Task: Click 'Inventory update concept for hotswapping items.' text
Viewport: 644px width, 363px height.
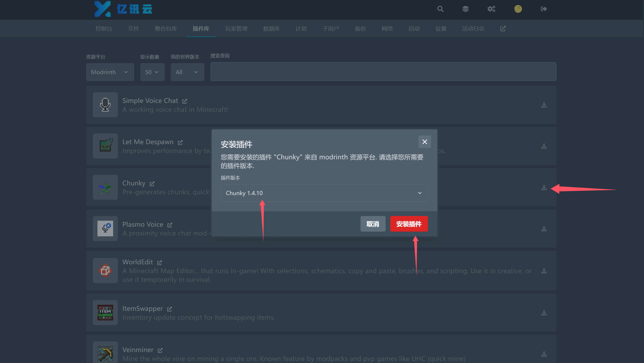Action: [x=199, y=317]
